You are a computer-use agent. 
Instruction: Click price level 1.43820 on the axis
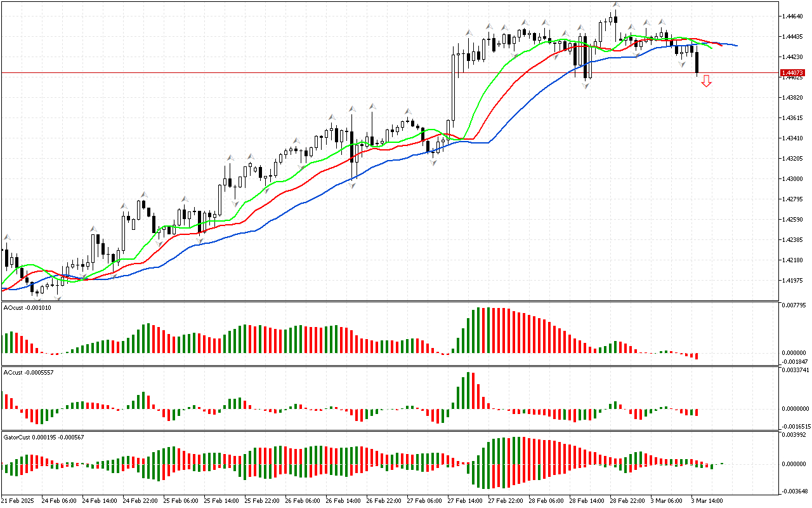(792, 97)
